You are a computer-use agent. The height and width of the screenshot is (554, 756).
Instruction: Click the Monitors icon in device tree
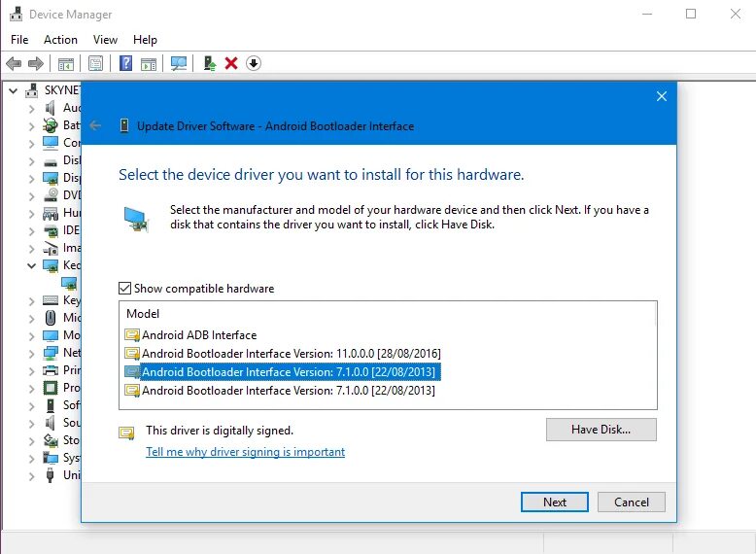click(x=51, y=335)
